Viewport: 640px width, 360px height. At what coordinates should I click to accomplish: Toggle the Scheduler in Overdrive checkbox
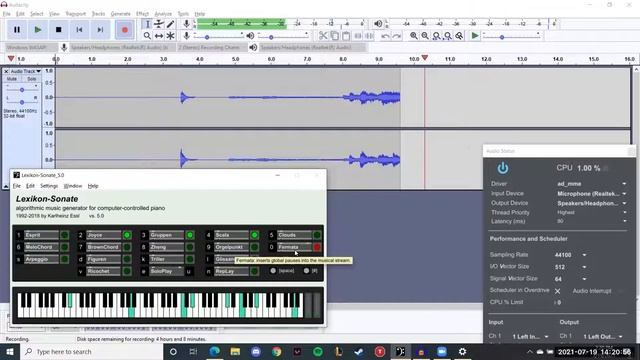click(557, 291)
